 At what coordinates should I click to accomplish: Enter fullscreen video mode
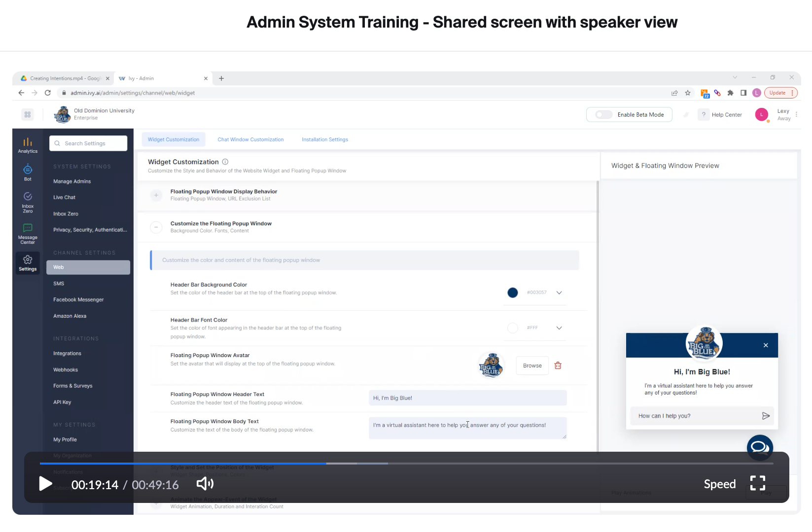(x=758, y=483)
